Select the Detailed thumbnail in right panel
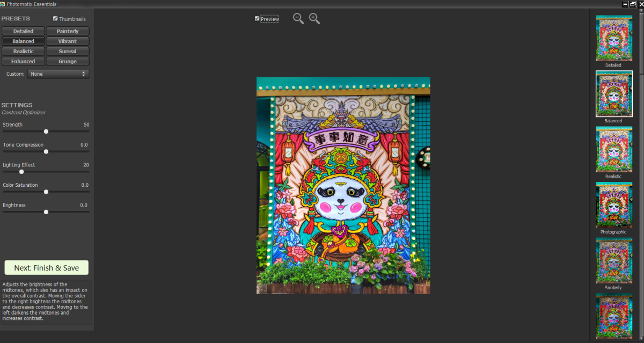The height and width of the screenshot is (343, 644). tap(614, 38)
